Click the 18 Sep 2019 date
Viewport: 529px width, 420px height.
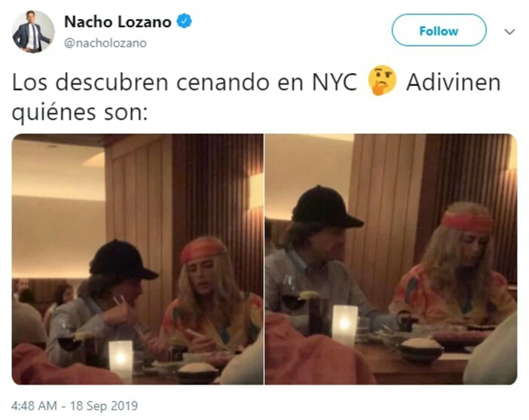click(x=104, y=406)
